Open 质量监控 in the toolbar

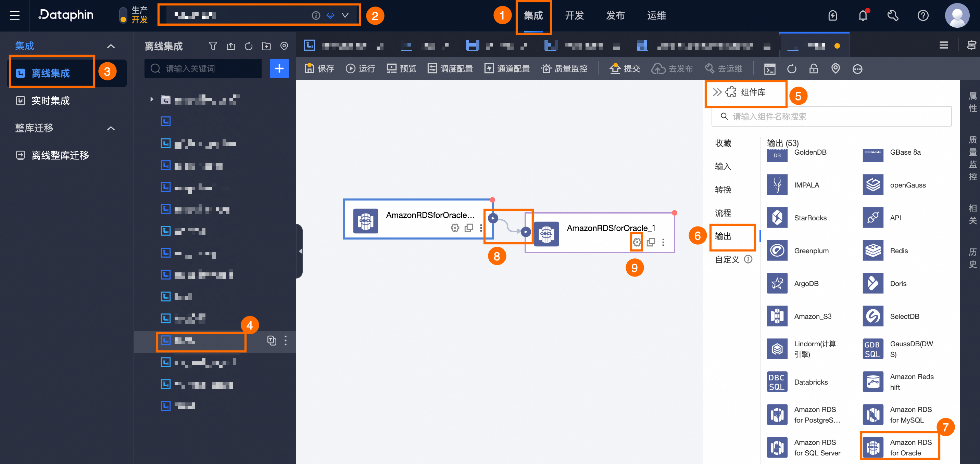click(x=564, y=68)
